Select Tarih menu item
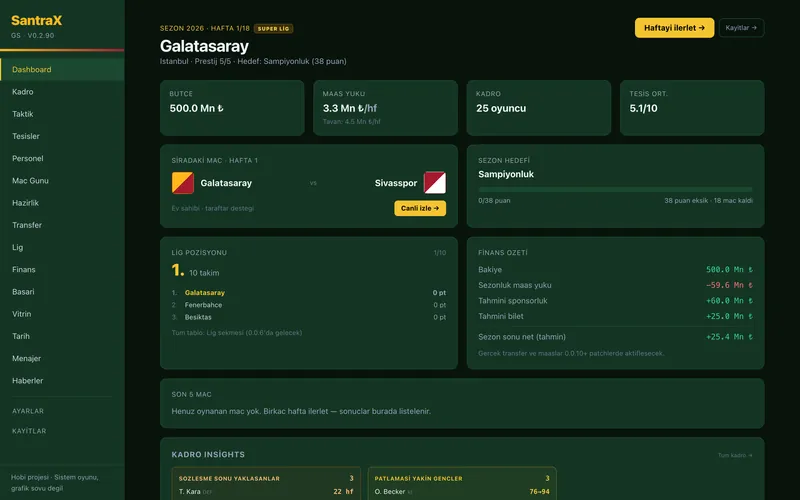 click(62, 336)
